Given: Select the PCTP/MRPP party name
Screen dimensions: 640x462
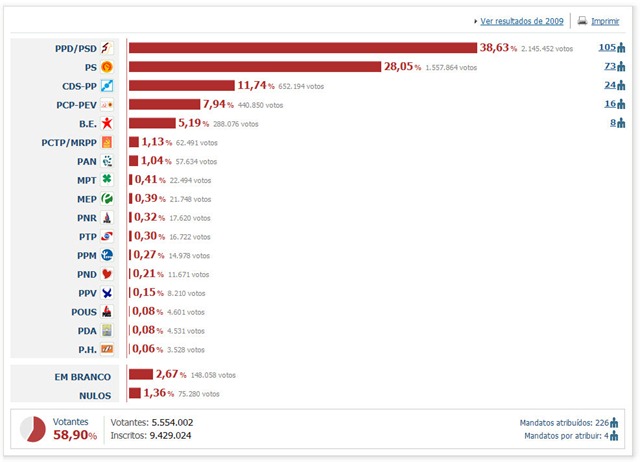Looking at the screenshot, I should [x=69, y=142].
